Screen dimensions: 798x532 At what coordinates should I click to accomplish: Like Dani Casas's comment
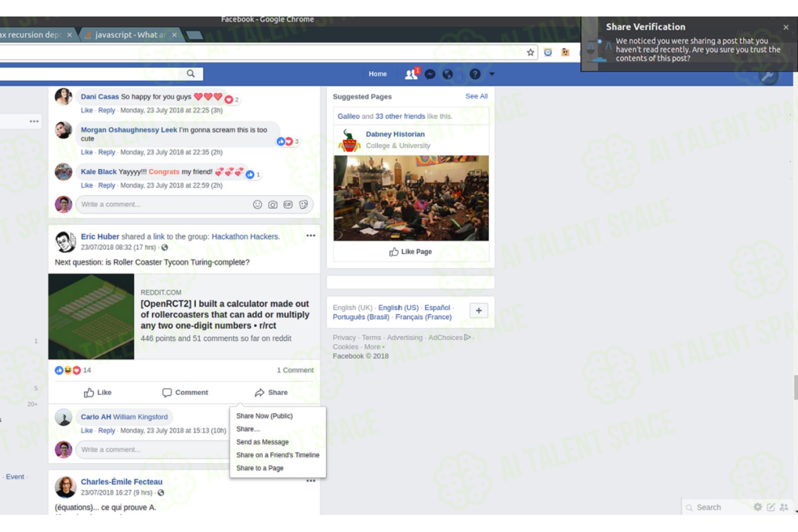87,110
